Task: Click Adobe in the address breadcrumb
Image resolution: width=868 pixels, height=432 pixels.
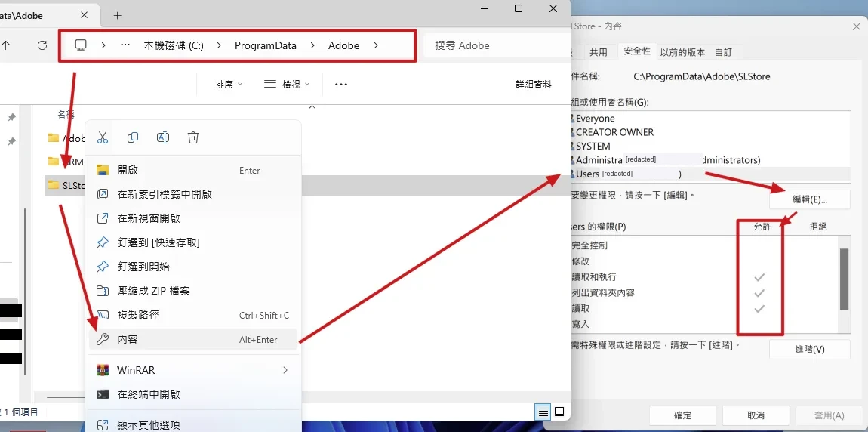Action: pyautogui.click(x=343, y=45)
